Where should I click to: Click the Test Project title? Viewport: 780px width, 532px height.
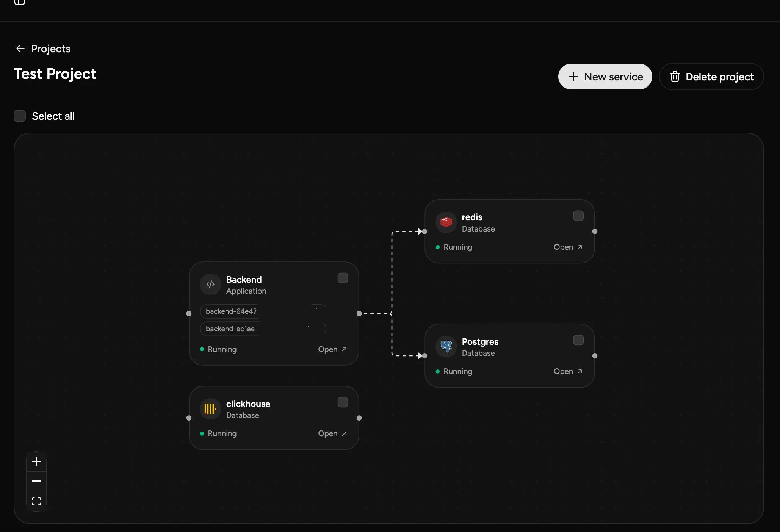click(x=55, y=74)
